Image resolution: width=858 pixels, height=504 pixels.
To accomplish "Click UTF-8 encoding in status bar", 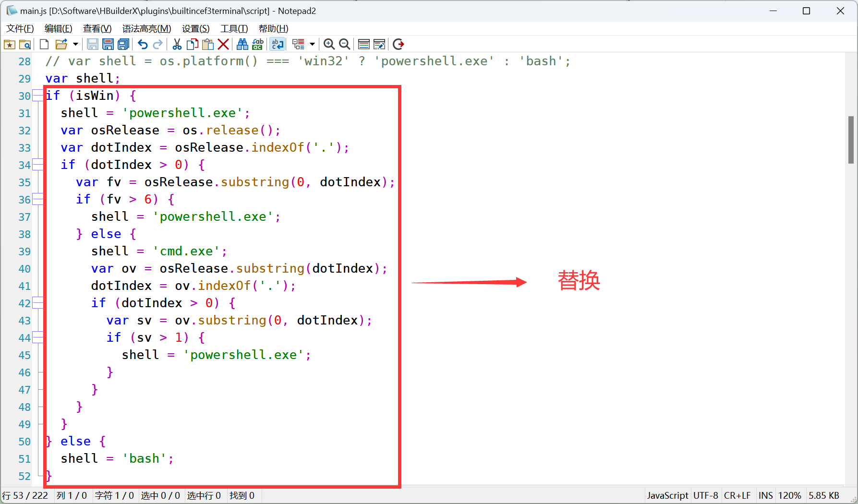I will (706, 495).
